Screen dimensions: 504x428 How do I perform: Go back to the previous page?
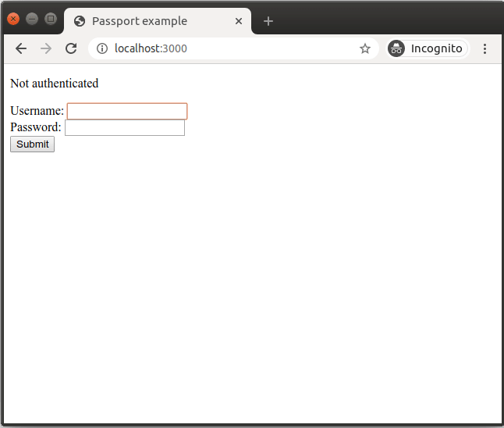[x=21, y=48]
